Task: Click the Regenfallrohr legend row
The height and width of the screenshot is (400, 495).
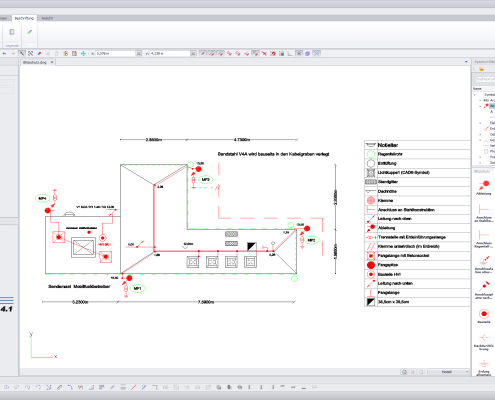Action: (417, 154)
